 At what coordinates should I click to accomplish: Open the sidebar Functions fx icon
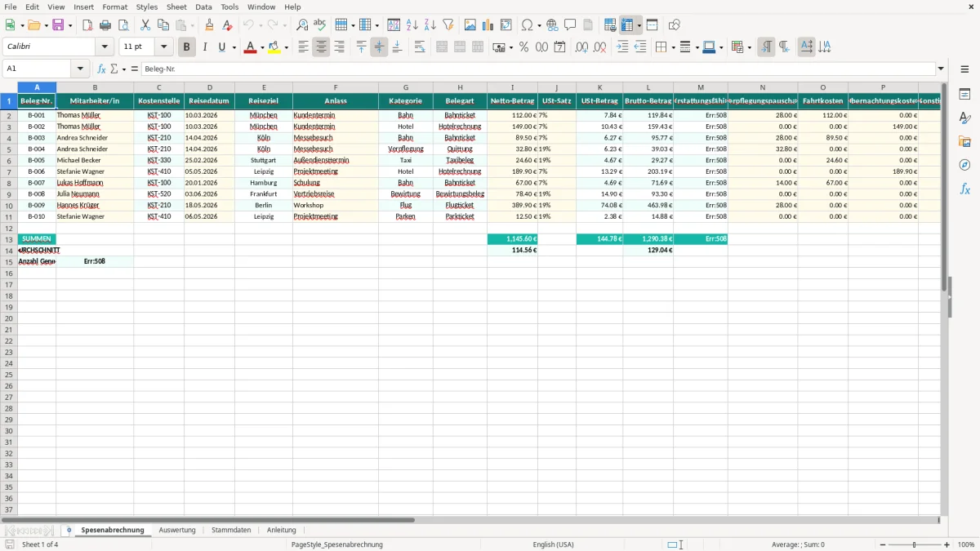tap(964, 189)
